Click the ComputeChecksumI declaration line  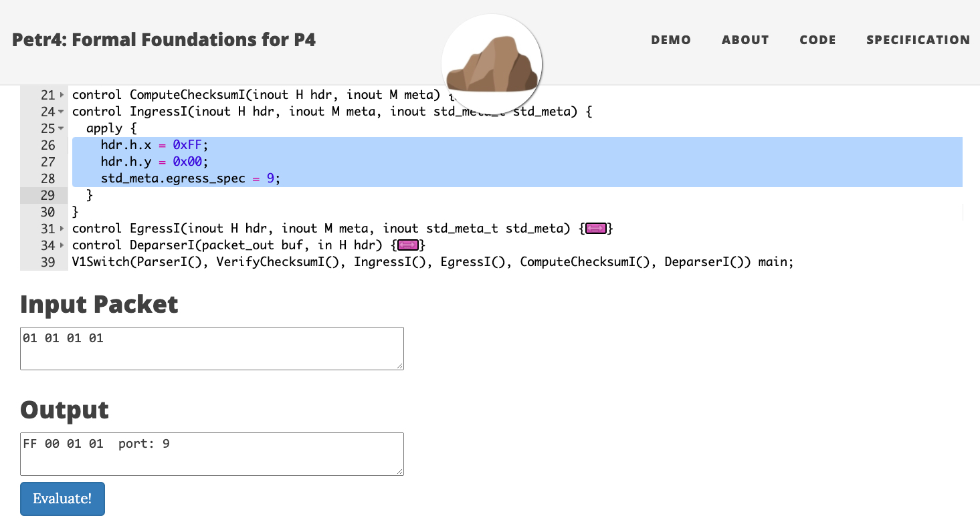coord(264,96)
